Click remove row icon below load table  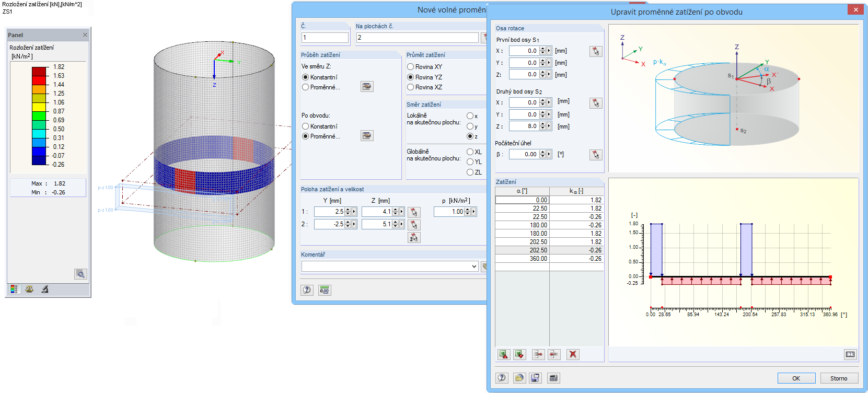554,354
